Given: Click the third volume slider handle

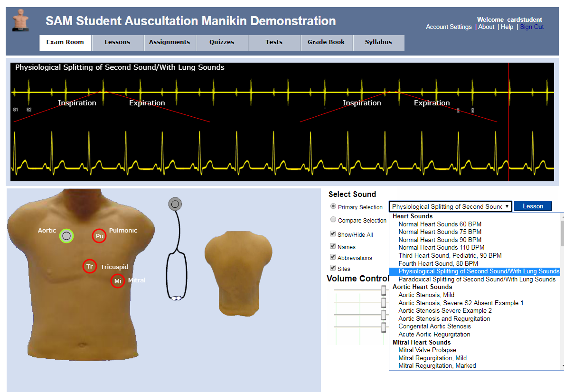Looking at the screenshot, I should point(384,315).
